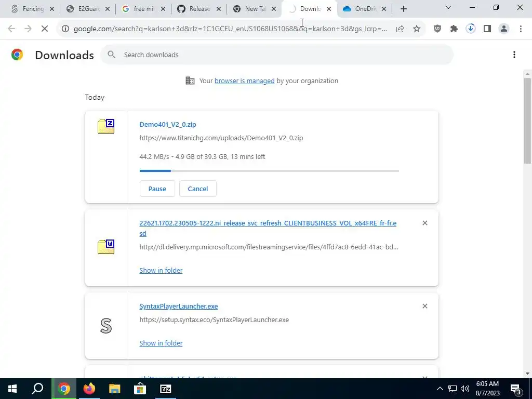Open a new browser tab
Screen dimensions: 532x399
point(403,9)
